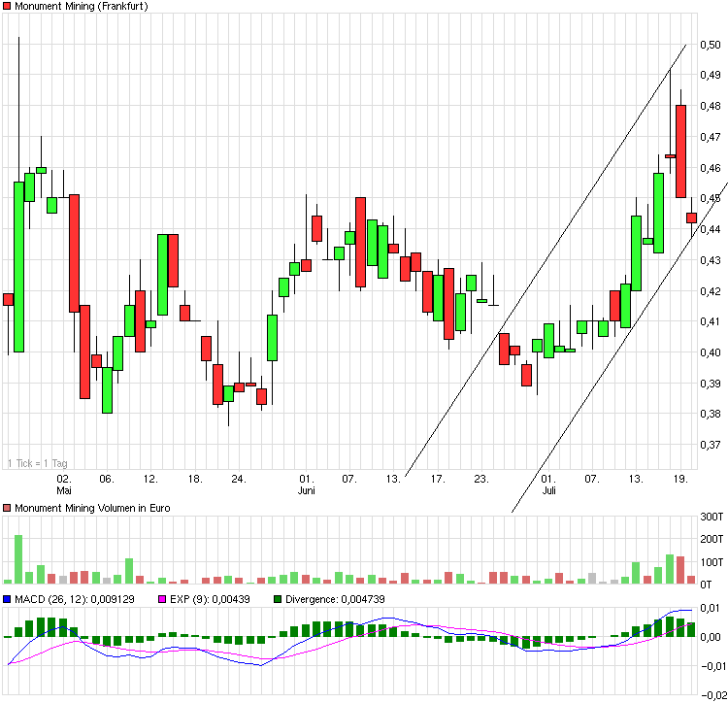Click the 0,40 price axis label
728x703 pixels.
pos(711,352)
